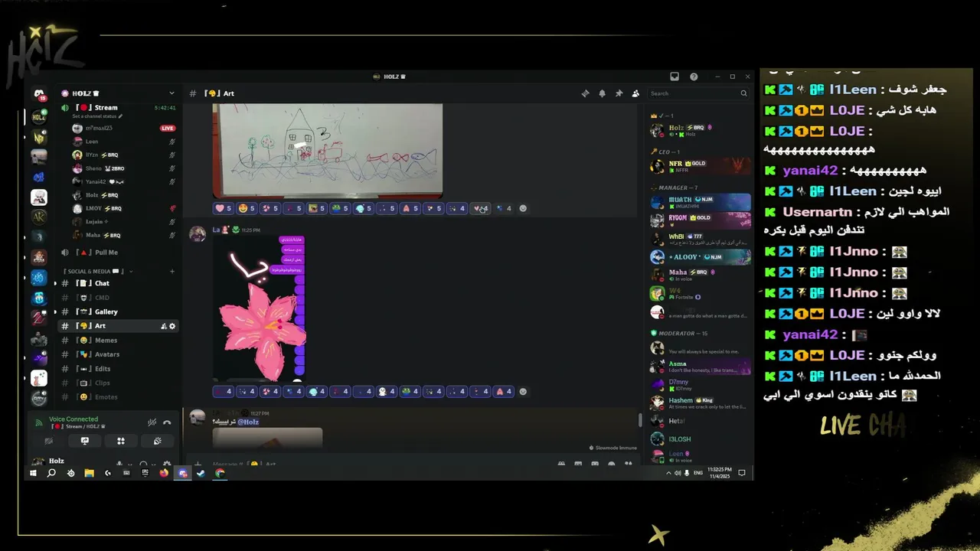The width and height of the screenshot is (980, 551).
Task: Select Hashem in the member list
Action: click(701, 403)
